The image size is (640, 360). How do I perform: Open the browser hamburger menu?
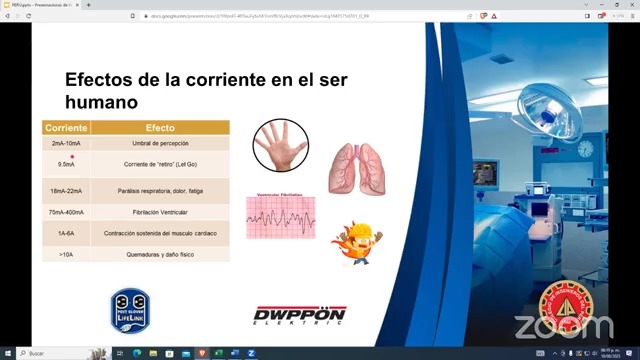(633, 16)
